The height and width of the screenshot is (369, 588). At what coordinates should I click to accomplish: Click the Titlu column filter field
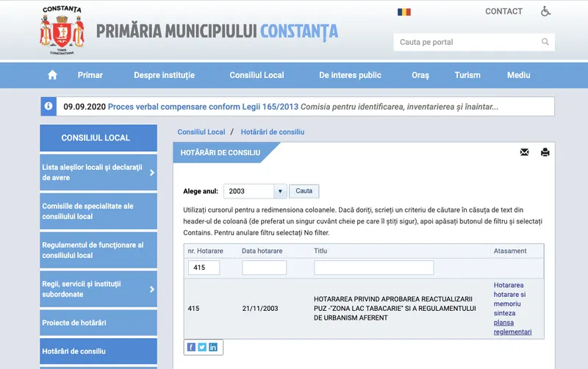pos(373,268)
